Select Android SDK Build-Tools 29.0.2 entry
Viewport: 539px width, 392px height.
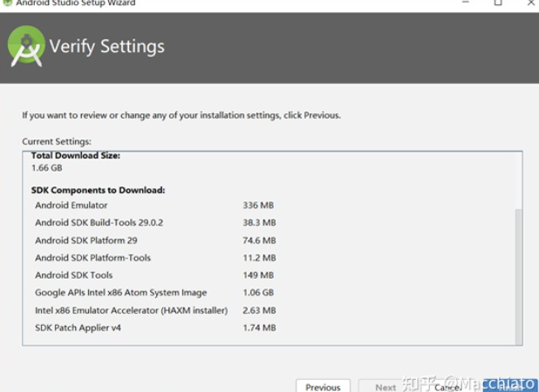click(x=99, y=223)
